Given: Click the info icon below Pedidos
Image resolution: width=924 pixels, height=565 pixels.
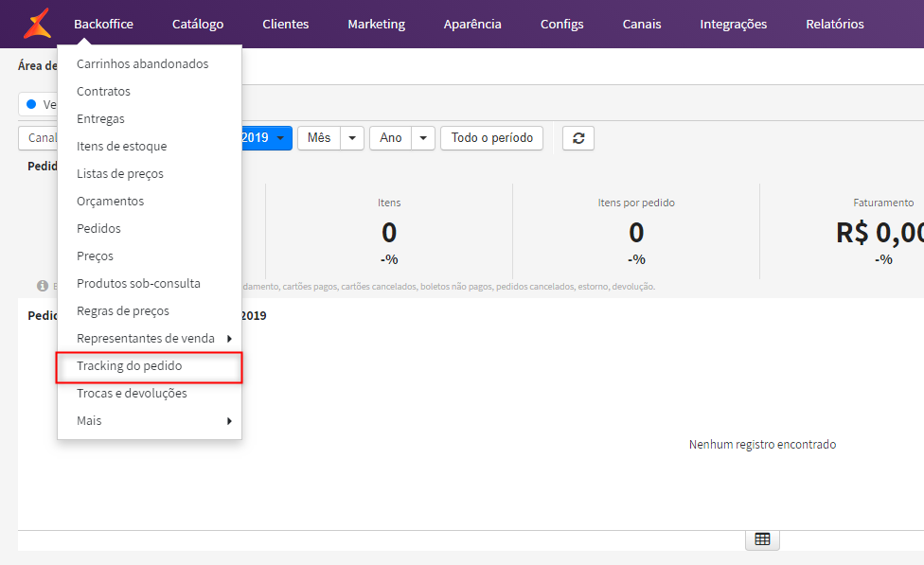Looking at the screenshot, I should tap(43, 286).
